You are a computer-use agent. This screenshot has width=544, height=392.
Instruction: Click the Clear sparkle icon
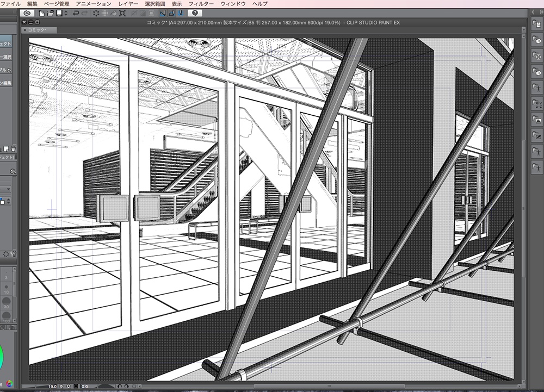coord(96,13)
